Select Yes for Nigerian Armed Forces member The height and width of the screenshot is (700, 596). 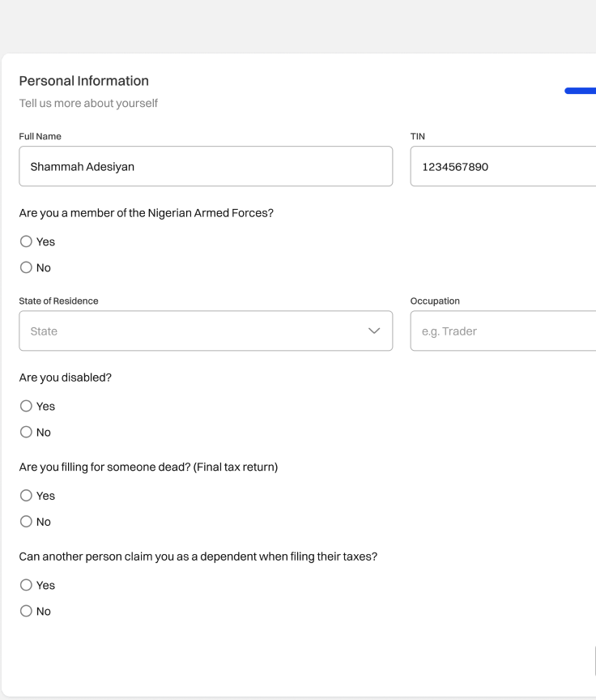click(x=27, y=241)
